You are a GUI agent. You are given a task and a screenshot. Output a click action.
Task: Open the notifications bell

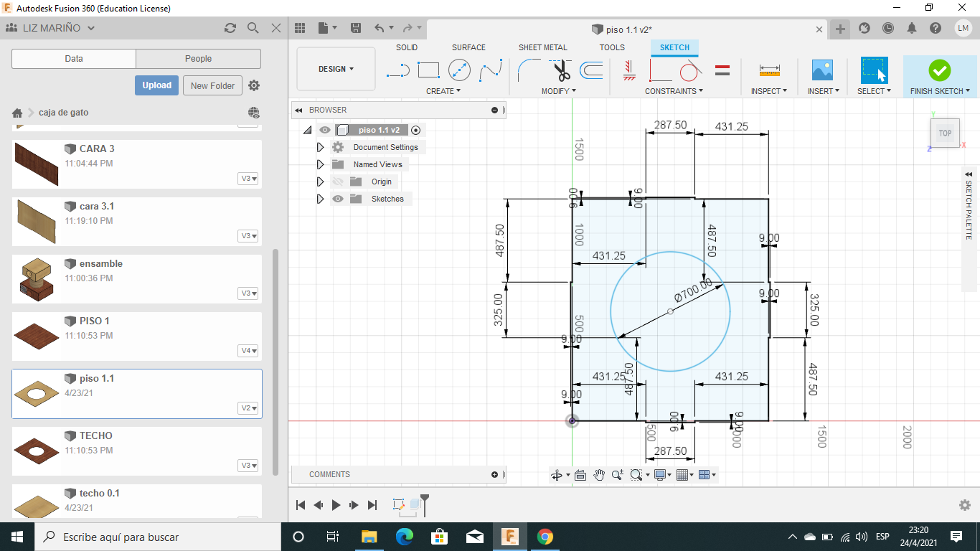click(x=912, y=28)
